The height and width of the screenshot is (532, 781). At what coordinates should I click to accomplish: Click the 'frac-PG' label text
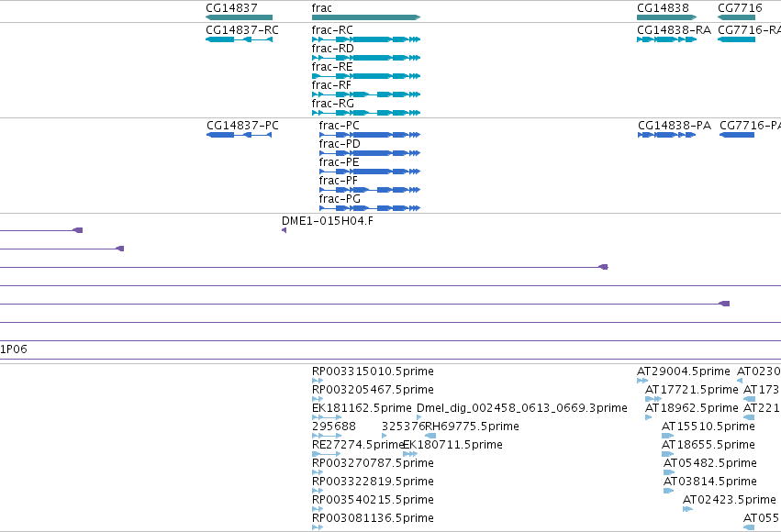click(340, 198)
